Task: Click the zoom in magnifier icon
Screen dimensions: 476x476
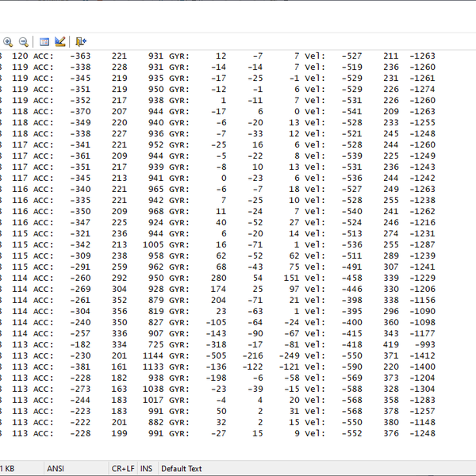Action: [x=8, y=41]
